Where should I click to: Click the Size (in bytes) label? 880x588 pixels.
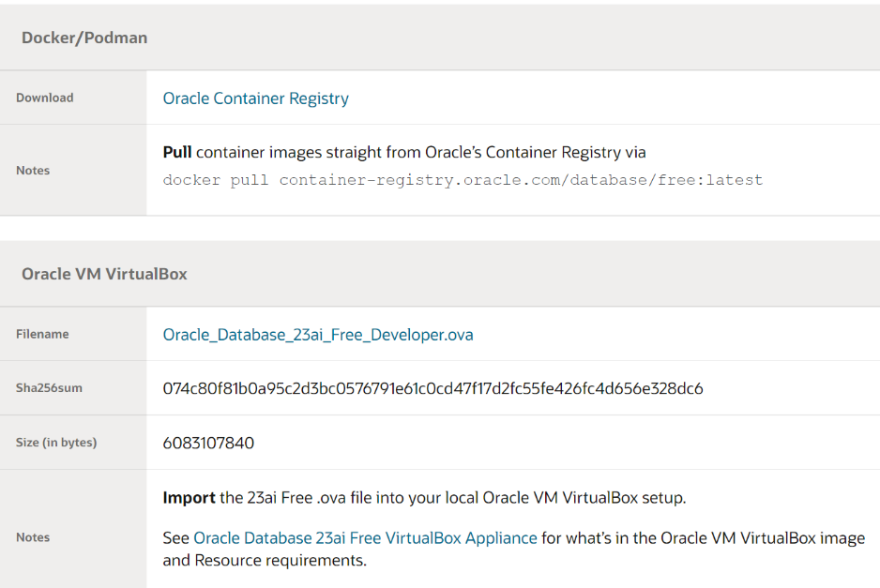click(56, 443)
